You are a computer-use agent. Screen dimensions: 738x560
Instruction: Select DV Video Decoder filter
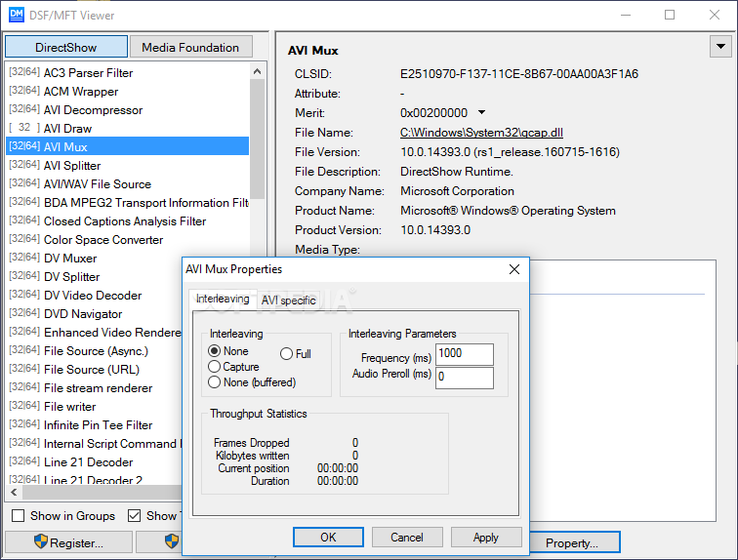click(x=94, y=295)
